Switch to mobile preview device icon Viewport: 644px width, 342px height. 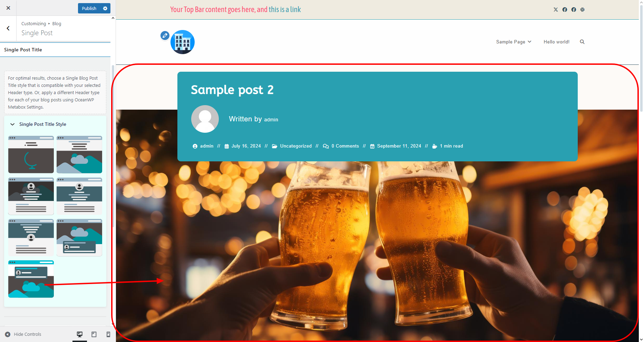[108, 334]
